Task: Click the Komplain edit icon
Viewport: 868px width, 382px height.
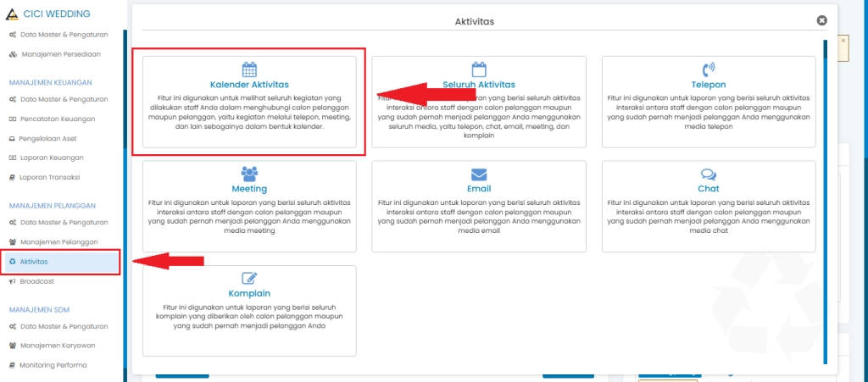Action: [249, 278]
